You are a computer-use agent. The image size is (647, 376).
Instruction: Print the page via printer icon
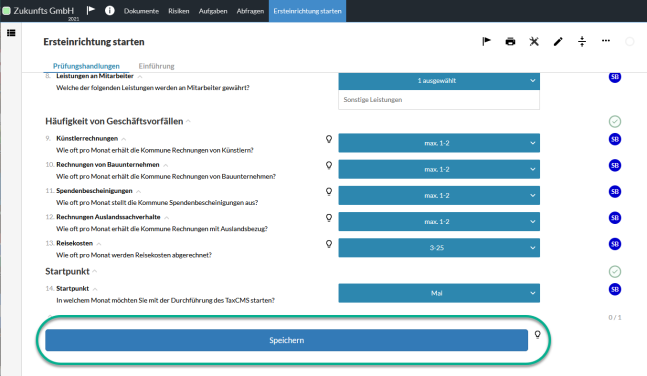pyautogui.click(x=510, y=41)
